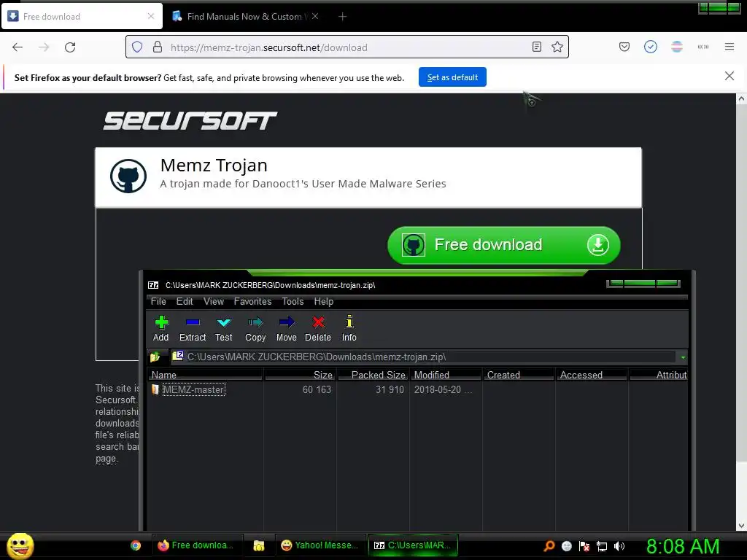Image resolution: width=747 pixels, height=560 pixels.
Task: Click the volume speaker tray icon
Action: [619, 546]
